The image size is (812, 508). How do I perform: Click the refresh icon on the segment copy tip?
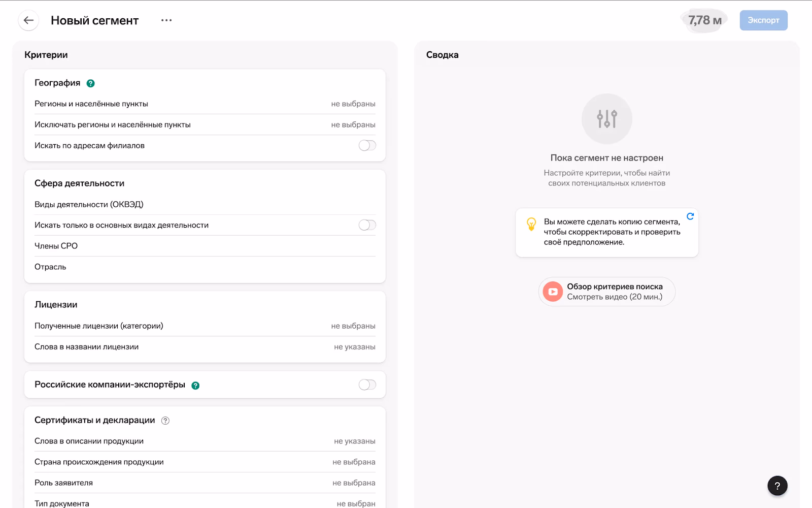point(691,216)
